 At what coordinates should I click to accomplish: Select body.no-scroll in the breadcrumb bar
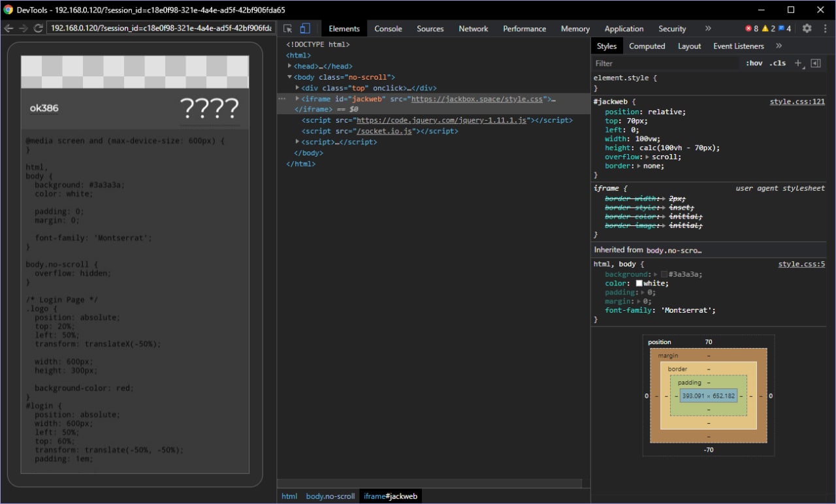click(330, 496)
